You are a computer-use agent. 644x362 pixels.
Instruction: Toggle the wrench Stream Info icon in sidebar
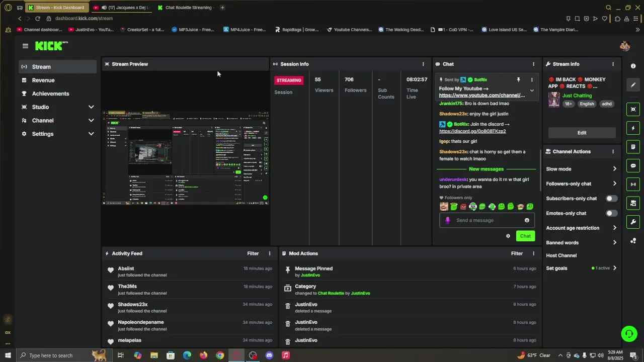point(633,222)
